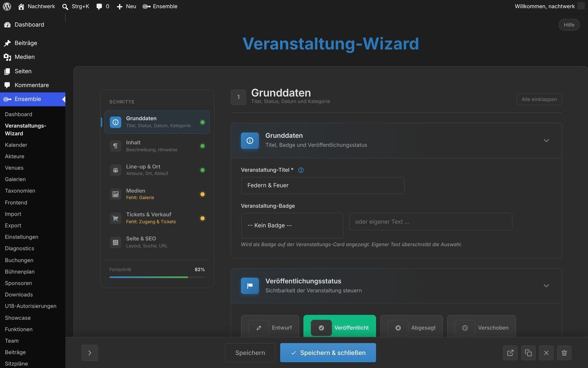Open Venues in Ensemble submenu
Image resolution: width=588 pixels, height=368 pixels.
coord(14,168)
